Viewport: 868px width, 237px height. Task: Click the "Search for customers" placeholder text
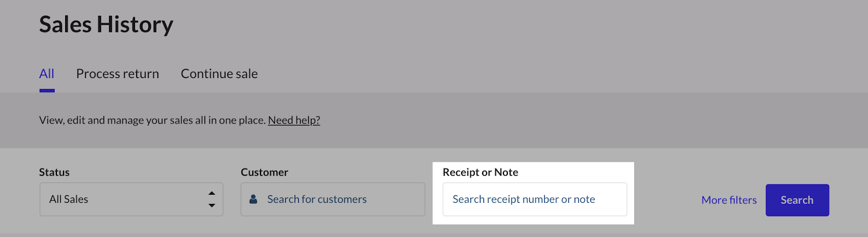(317, 200)
